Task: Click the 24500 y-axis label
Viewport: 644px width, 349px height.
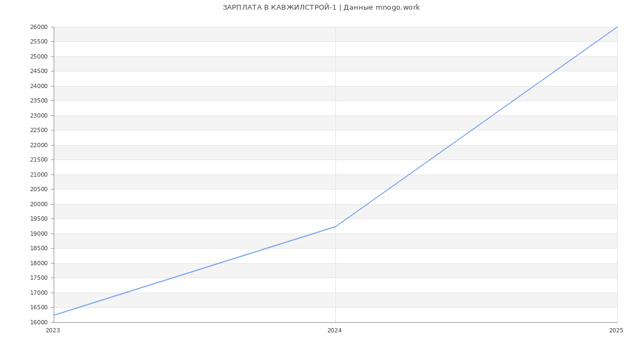Action: click(39, 71)
